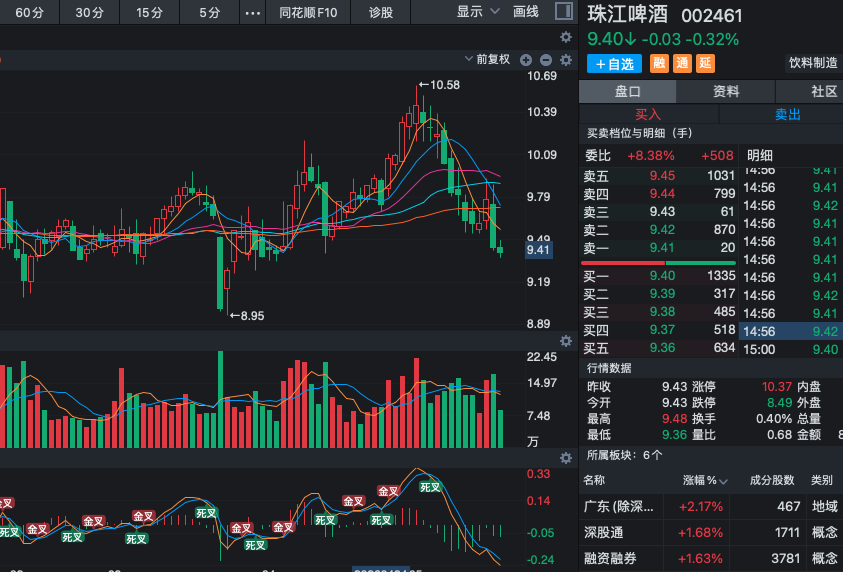Click the 所属板块:6个 label
Viewport: 843px width, 572px height.
pyautogui.click(x=624, y=455)
